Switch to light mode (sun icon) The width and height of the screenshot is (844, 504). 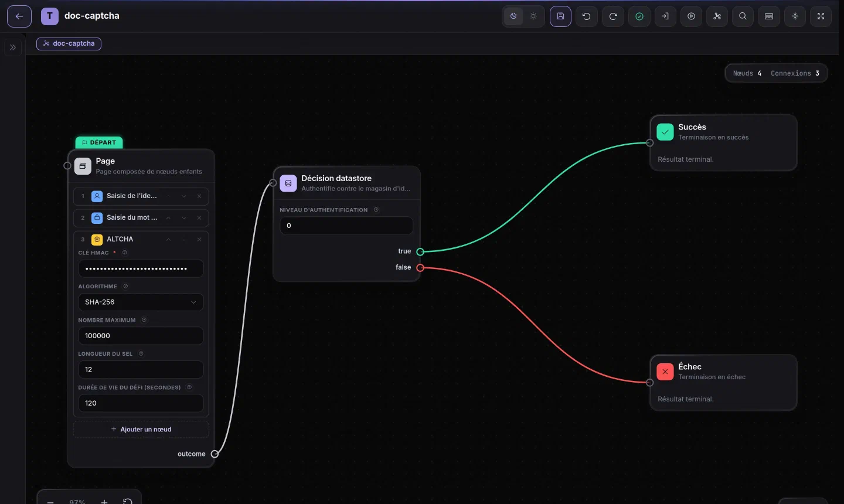533,16
